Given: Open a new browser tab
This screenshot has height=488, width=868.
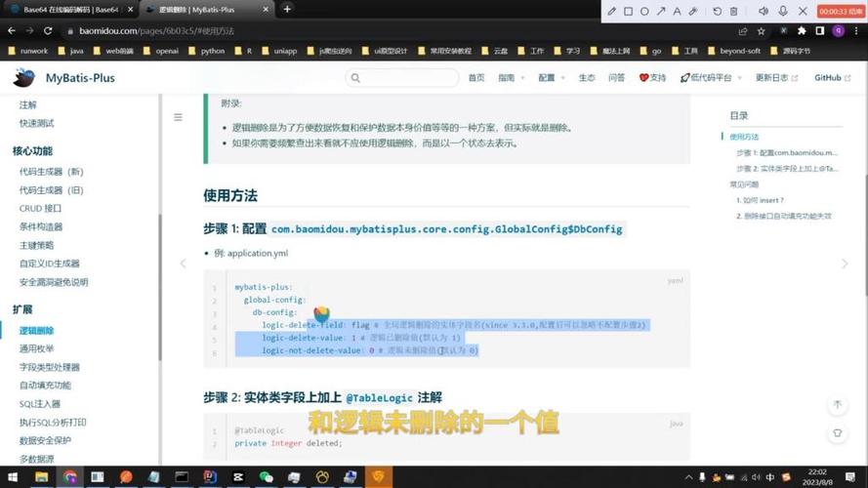Looking at the screenshot, I should [x=287, y=10].
